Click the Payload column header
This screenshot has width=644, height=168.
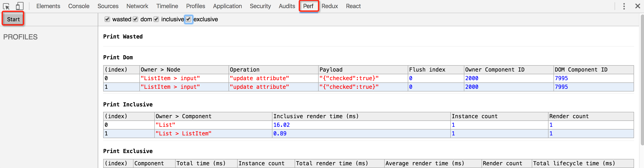(363, 70)
